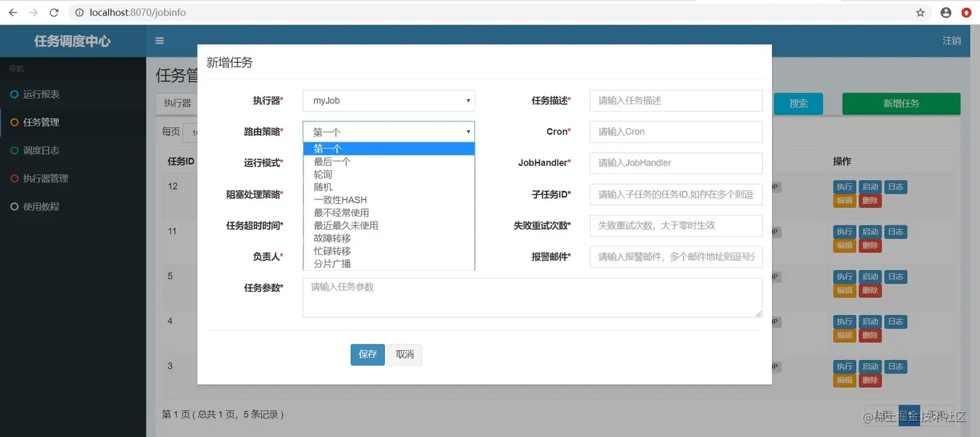Click the Cron input field

point(676,131)
